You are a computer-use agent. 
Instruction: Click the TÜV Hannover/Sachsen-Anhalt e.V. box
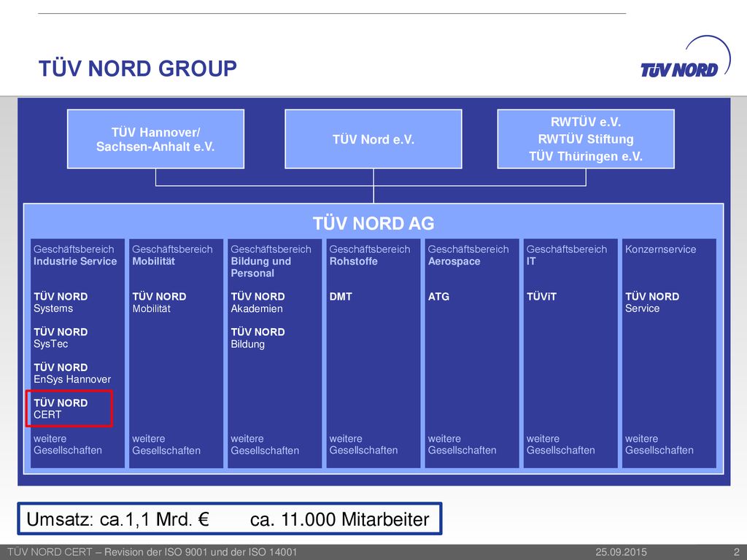click(156, 139)
